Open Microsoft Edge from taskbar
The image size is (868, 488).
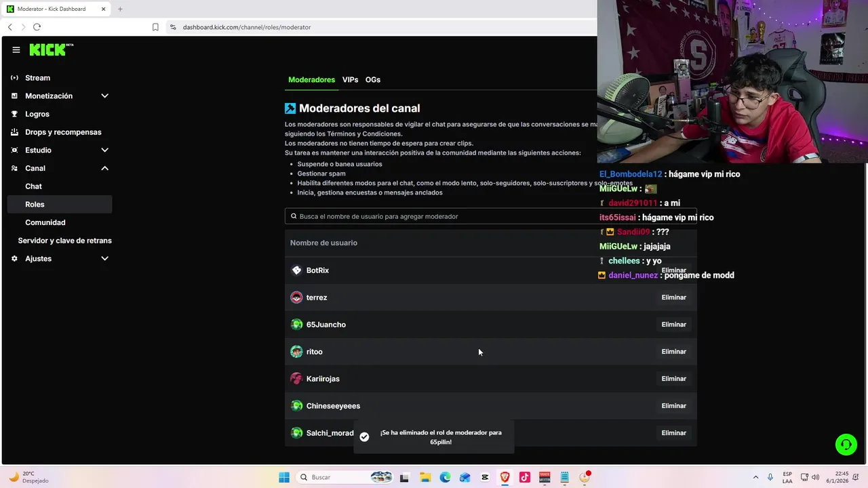point(445,477)
